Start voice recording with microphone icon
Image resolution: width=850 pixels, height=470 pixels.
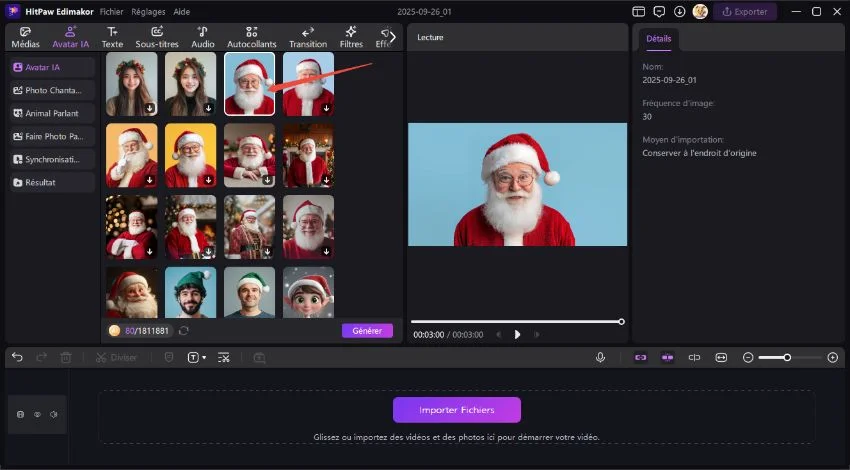tap(600, 357)
